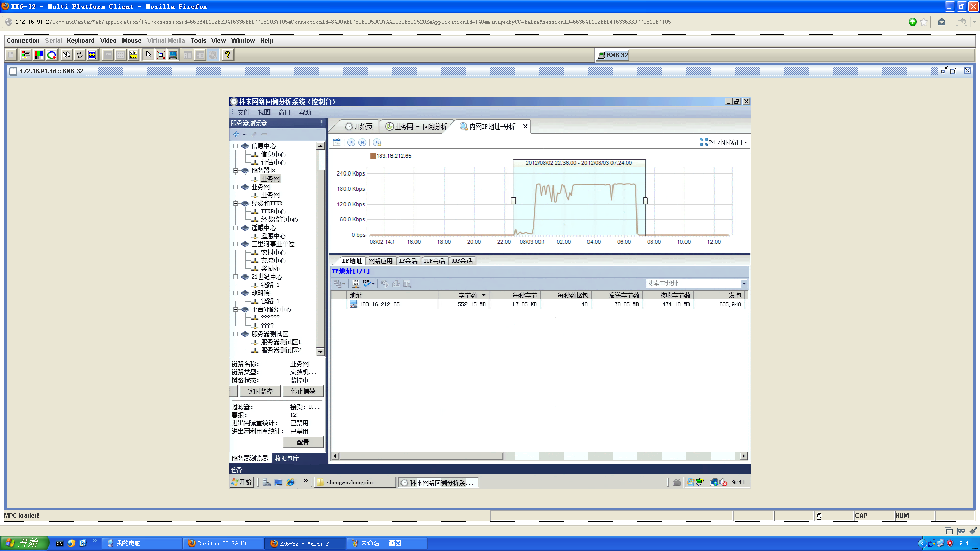Collapse the 三里河事业单位 tree node
Screen dimensions: 980x551
pyautogui.click(x=236, y=244)
